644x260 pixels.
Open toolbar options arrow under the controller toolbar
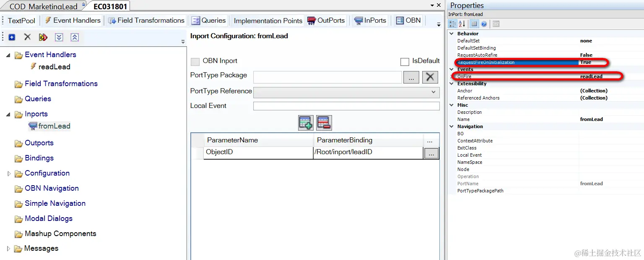coord(183,42)
